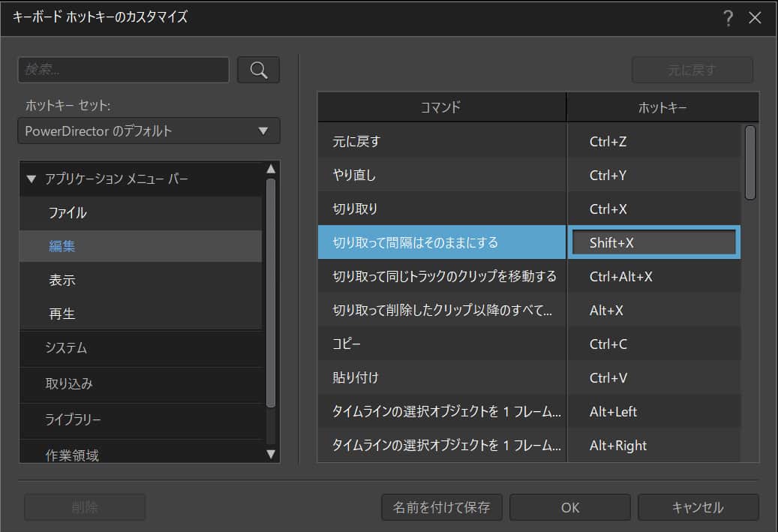Viewport: 778px width, 532px height.
Task: Click the Shift+X hotkey input field
Action: pyautogui.click(x=654, y=242)
